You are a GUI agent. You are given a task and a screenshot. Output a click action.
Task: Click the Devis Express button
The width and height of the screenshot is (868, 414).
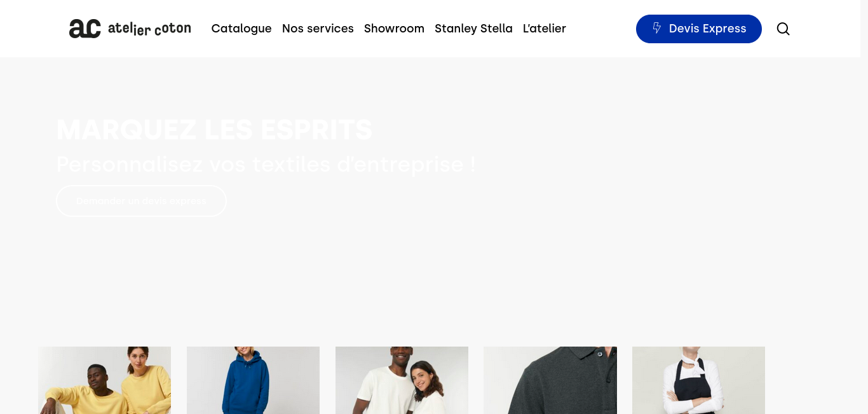click(x=699, y=29)
